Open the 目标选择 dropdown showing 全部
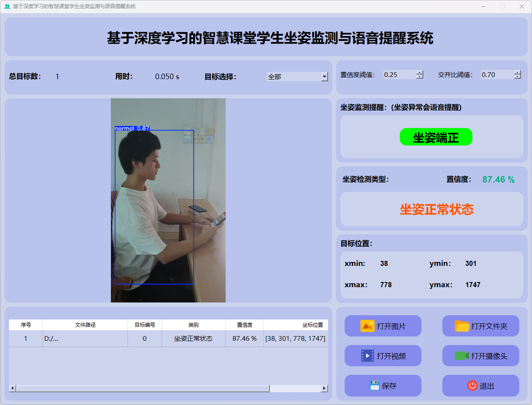532x405 pixels. tap(297, 77)
